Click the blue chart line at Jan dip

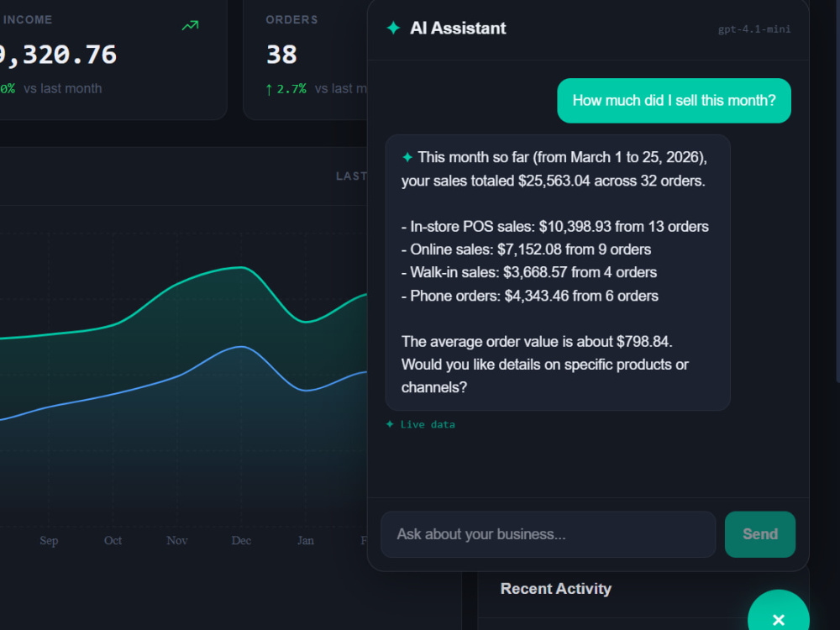306,390
